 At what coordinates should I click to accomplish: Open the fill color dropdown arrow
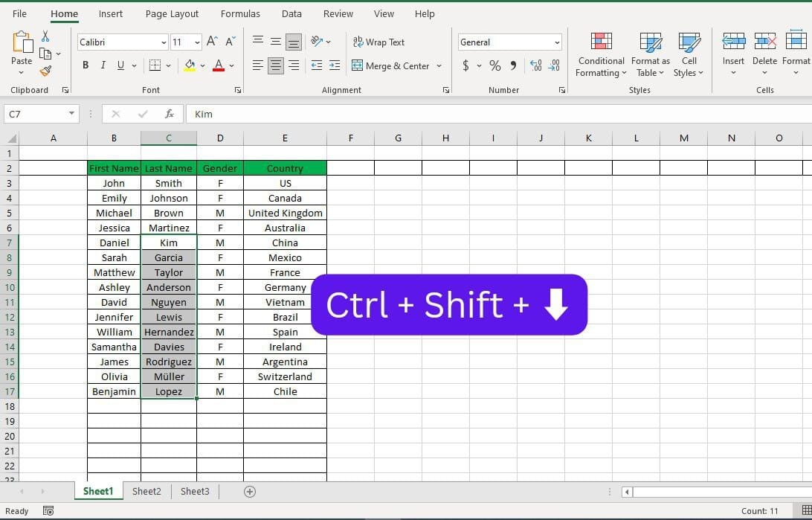pos(202,65)
